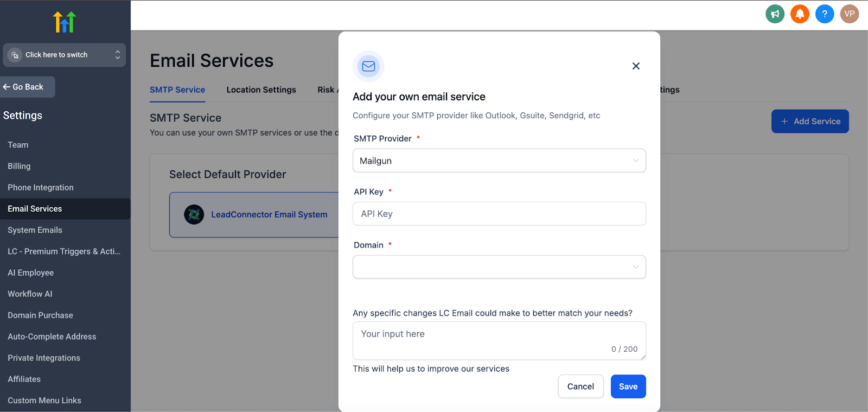Click the Add Service button
This screenshot has height=412, width=868.
click(x=810, y=122)
